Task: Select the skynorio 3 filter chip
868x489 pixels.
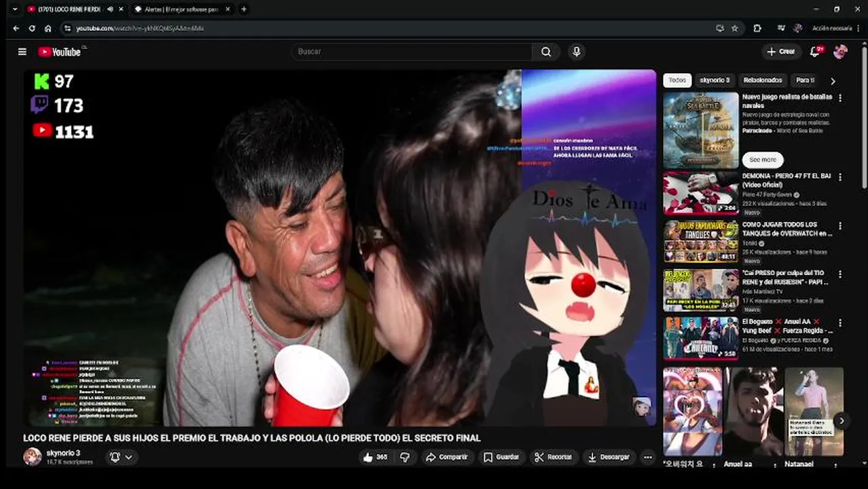Action: 715,80
